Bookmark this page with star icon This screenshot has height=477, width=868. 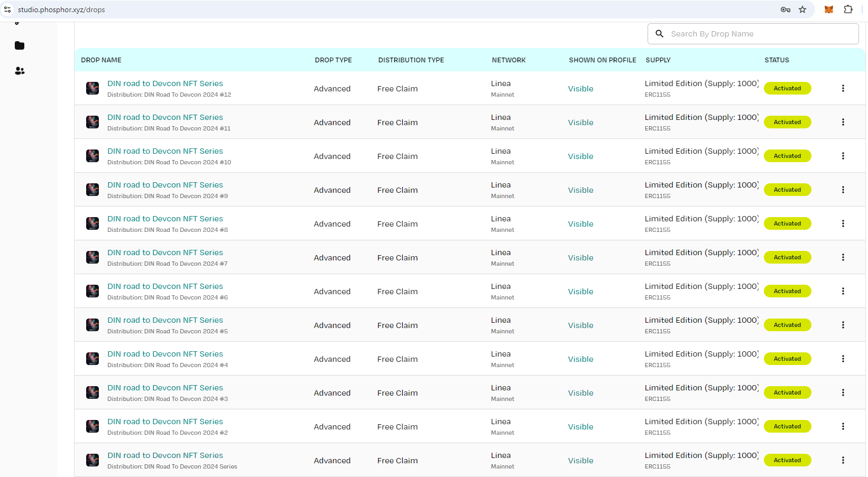(x=802, y=10)
